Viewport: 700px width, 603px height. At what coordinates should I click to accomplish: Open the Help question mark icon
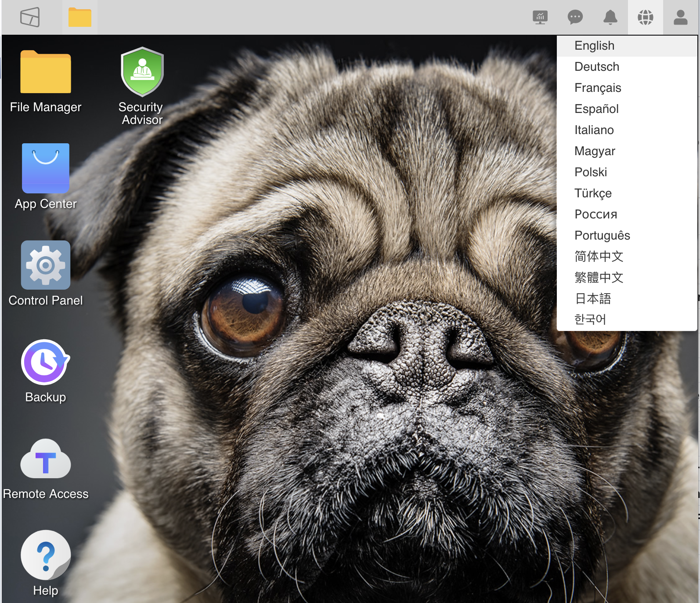tap(46, 556)
